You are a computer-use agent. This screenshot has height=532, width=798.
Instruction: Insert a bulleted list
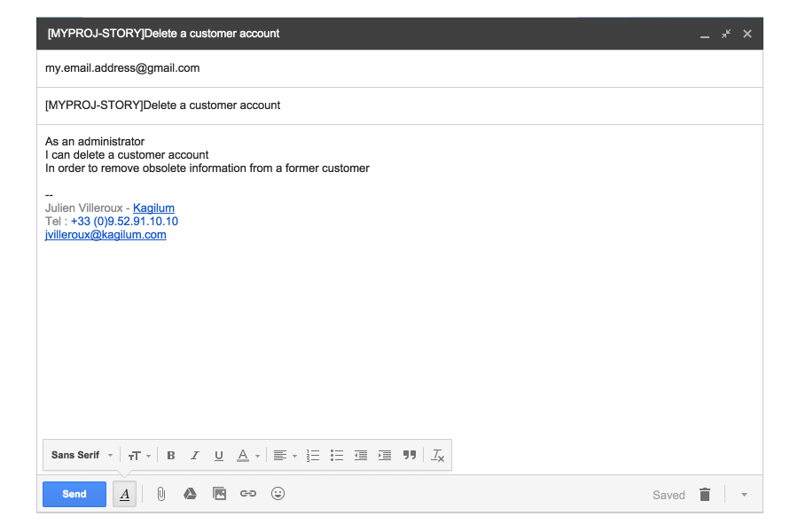point(337,455)
